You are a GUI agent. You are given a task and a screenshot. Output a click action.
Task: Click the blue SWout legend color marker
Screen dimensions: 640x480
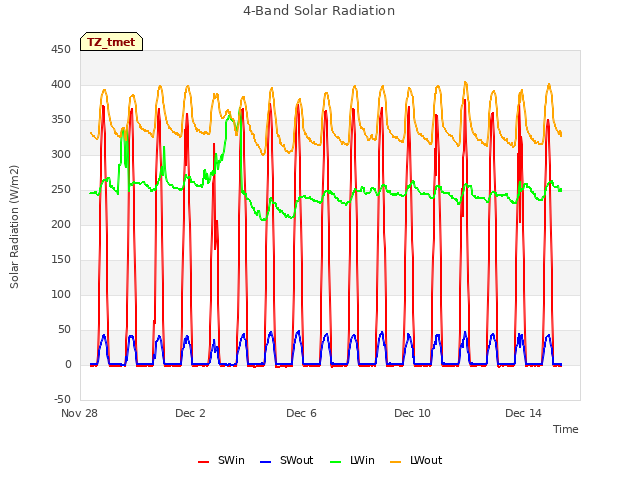265,462
